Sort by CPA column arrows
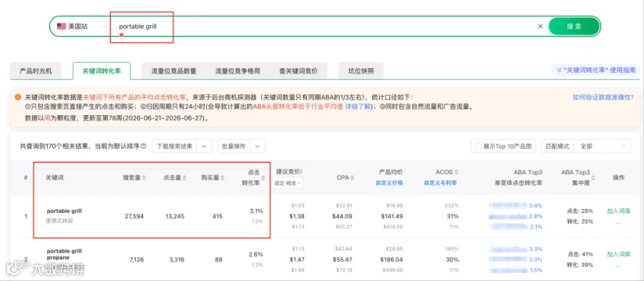644x281 pixels. (352, 178)
